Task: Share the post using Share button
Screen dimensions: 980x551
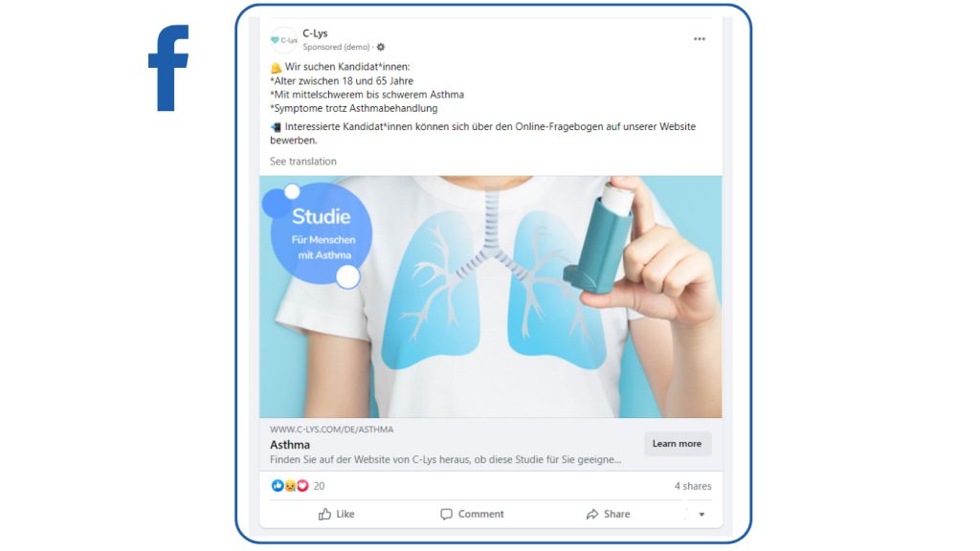Action: coord(608,514)
